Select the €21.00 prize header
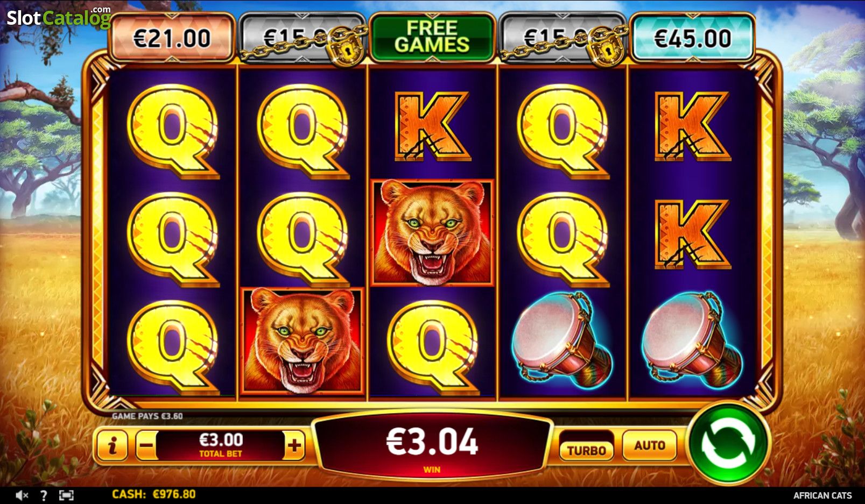Image resolution: width=865 pixels, height=504 pixels. click(x=172, y=38)
